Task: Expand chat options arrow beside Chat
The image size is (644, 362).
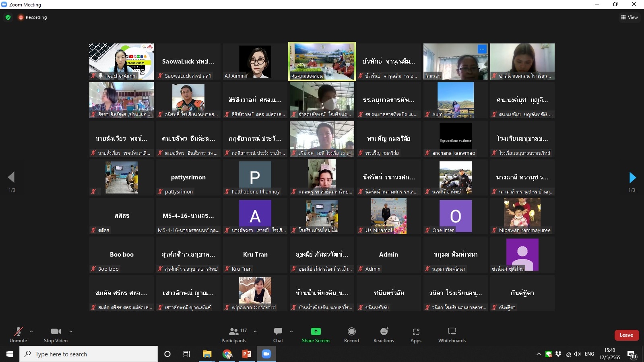Action: point(291,331)
